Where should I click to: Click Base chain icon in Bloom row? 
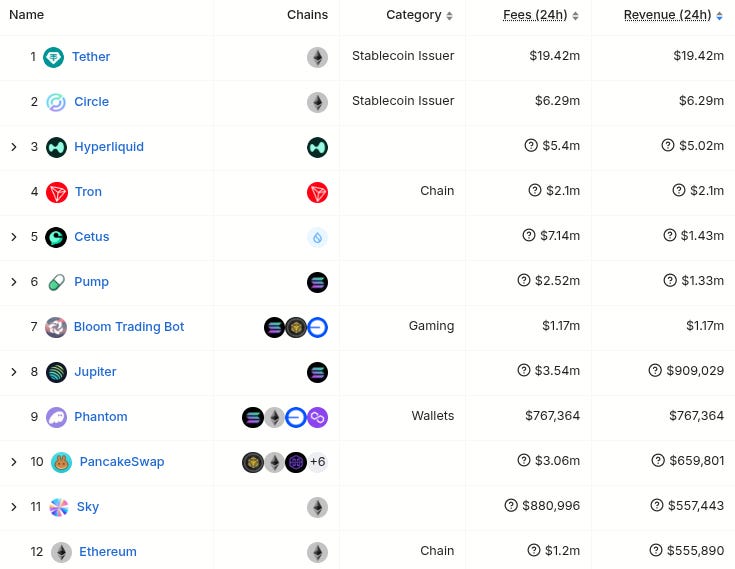[x=317, y=327]
